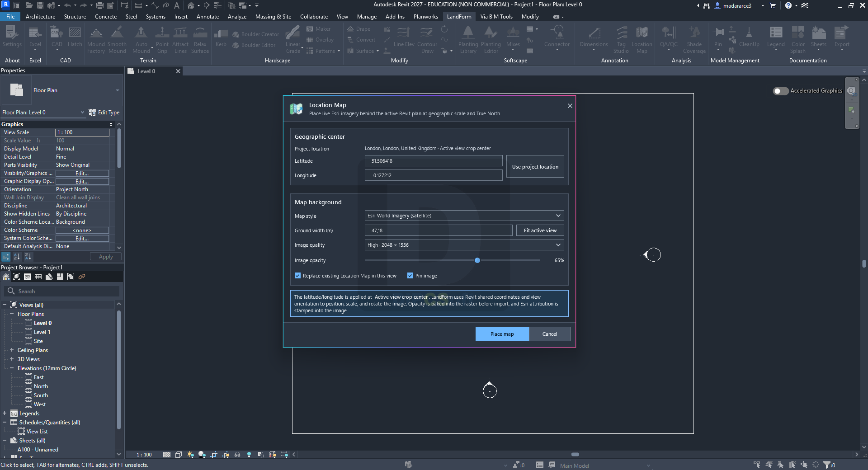Screen dimensions: 868x470
Task: Open the File menu tab
Action: [10, 17]
